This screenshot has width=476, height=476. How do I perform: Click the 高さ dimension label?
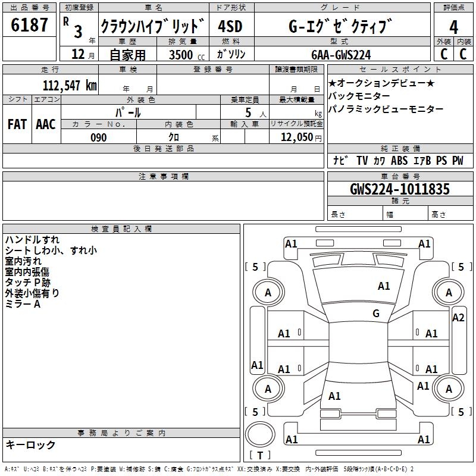pyautogui.click(x=439, y=214)
